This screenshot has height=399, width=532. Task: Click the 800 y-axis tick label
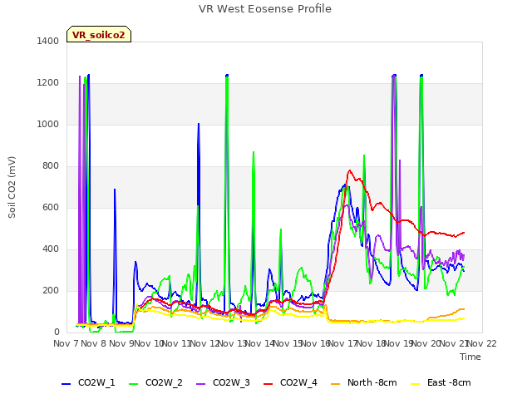[51, 166]
